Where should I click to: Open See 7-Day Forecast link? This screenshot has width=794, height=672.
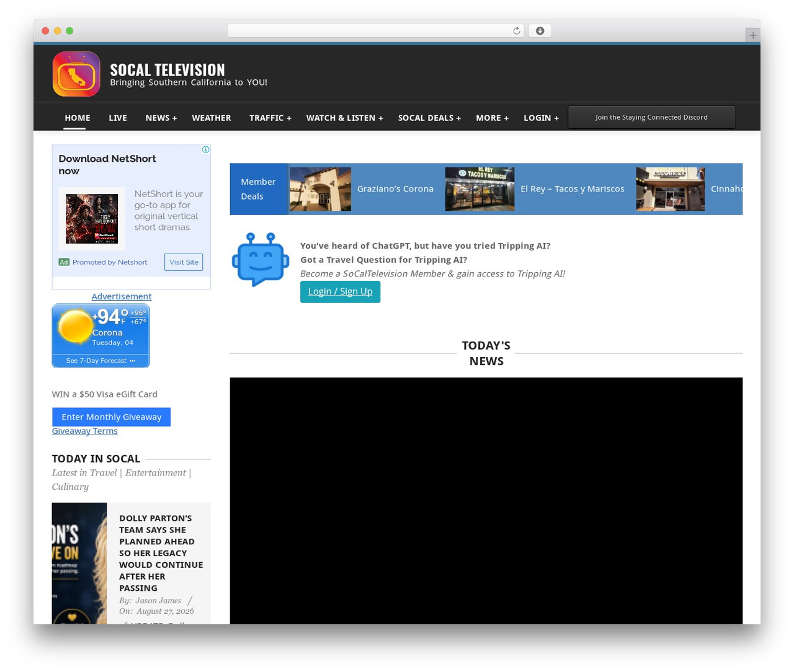coord(100,361)
